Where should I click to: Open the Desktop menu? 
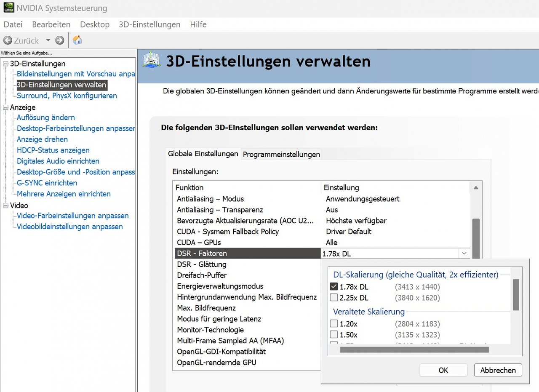point(95,24)
